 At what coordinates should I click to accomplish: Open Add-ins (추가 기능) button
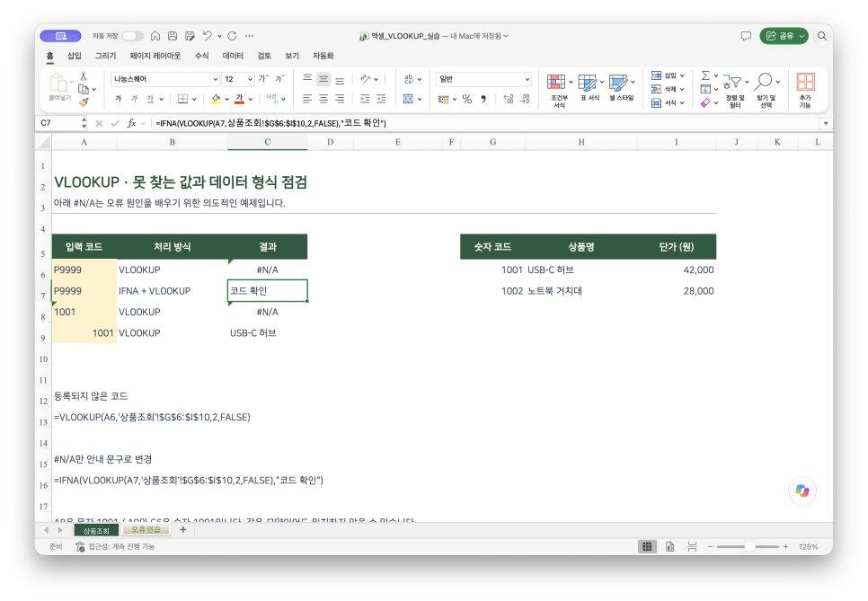tap(805, 90)
